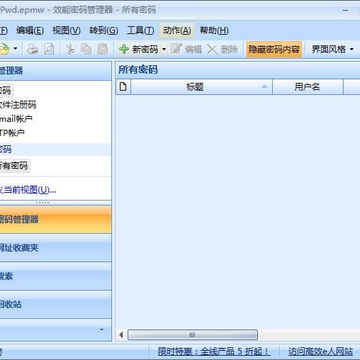Select FTP帐户 in the sidebar tree
Viewport: 360px width, 360px height.
click(12, 133)
